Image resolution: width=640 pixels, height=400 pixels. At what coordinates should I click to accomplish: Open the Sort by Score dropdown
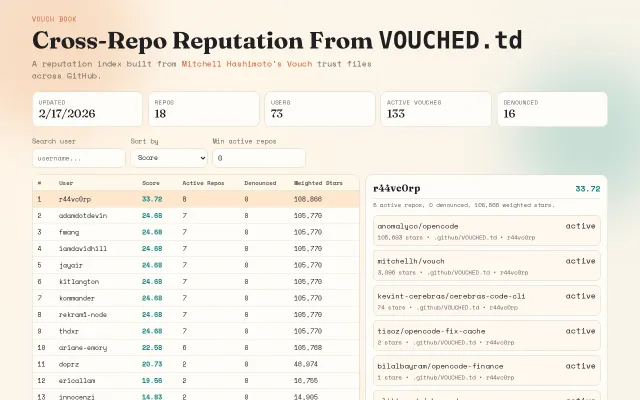[x=169, y=158]
